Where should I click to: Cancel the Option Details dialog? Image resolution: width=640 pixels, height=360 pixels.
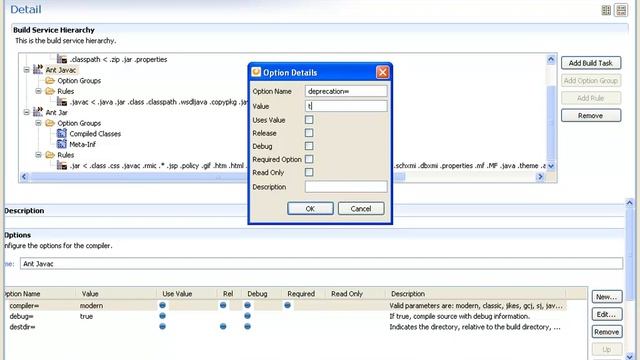361,209
